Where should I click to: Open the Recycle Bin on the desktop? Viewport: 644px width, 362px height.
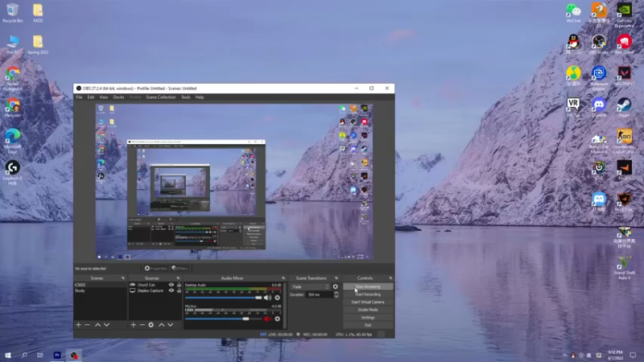[x=13, y=13]
